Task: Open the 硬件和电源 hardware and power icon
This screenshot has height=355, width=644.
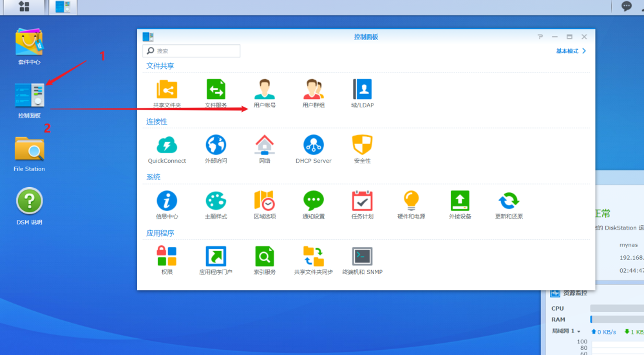Action: point(411,201)
